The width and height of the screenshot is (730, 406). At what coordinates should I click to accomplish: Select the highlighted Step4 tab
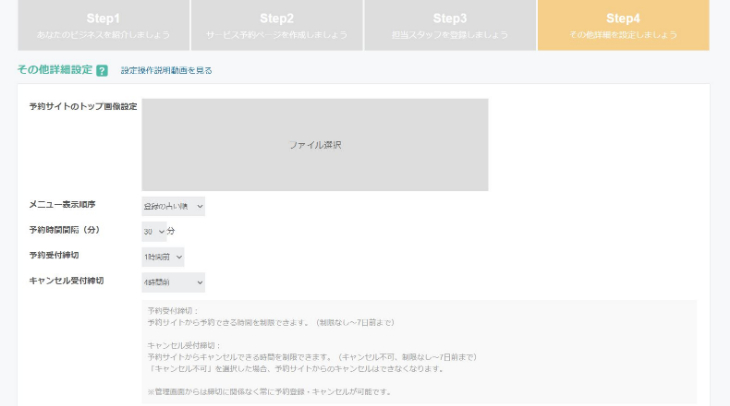(x=623, y=25)
